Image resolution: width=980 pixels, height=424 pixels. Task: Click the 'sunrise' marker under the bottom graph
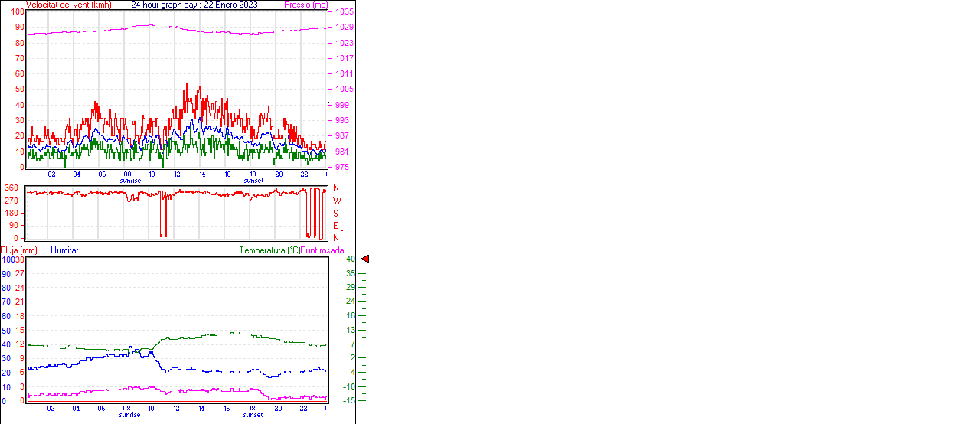[129, 415]
